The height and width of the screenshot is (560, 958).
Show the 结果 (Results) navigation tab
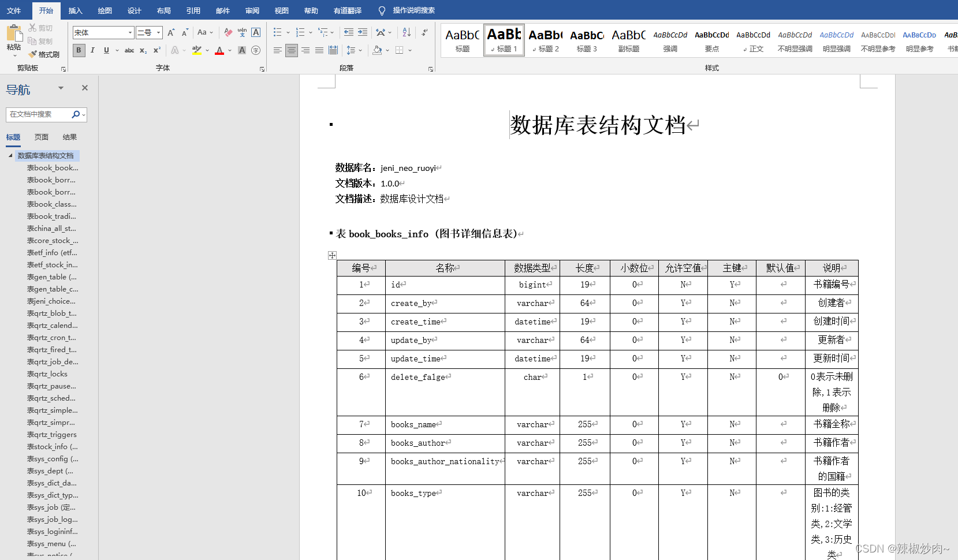[69, 137]
